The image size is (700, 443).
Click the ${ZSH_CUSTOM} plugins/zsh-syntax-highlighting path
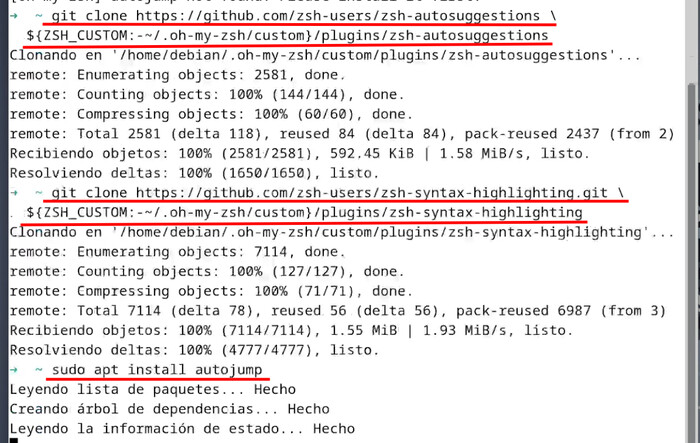(304, 213)
